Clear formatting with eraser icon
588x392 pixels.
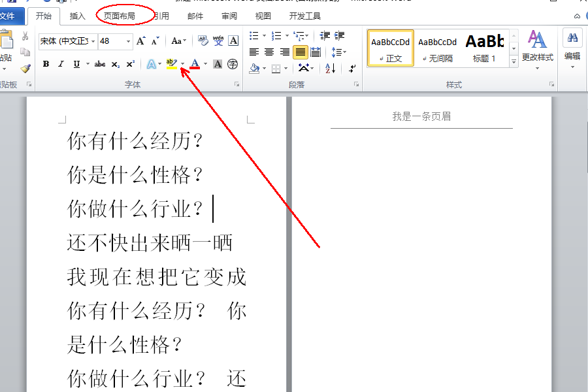click(x=203, y=41)
